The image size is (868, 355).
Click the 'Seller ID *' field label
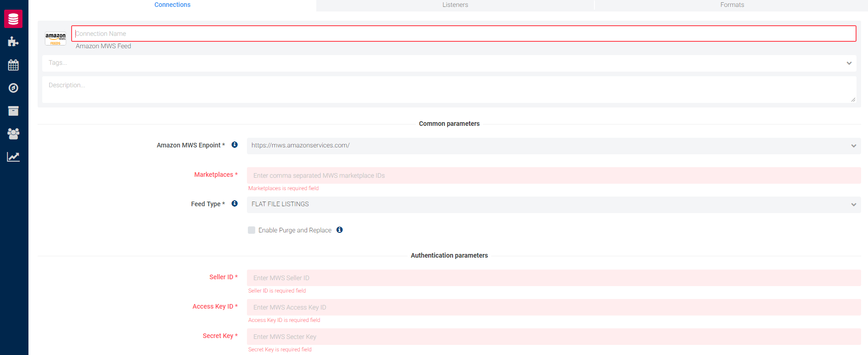click(224, 277)
